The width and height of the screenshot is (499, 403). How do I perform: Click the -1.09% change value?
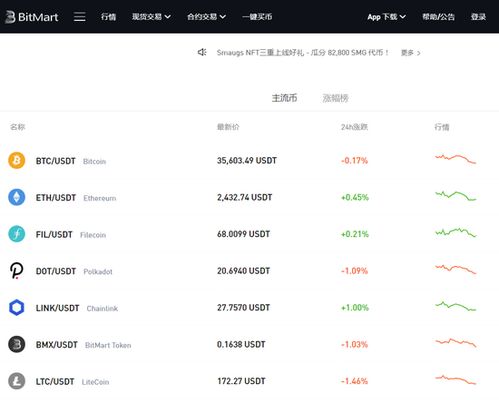pyautogui.click(x=354, y=271)
